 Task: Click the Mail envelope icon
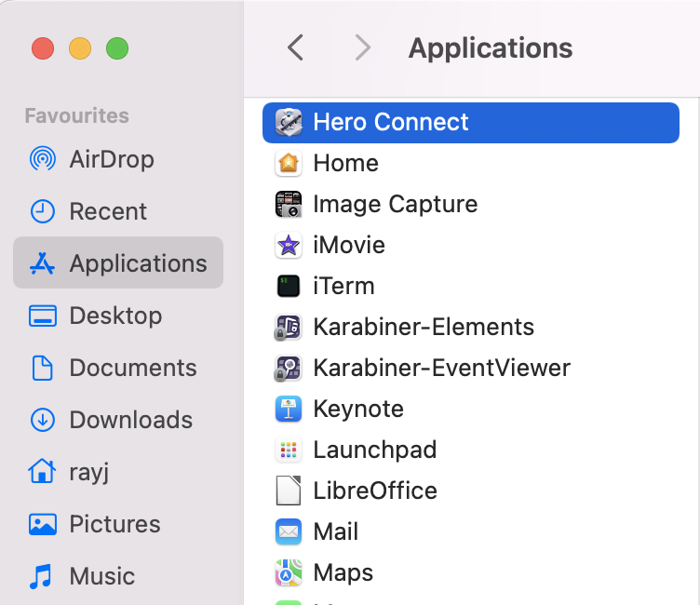click(289, 531)
